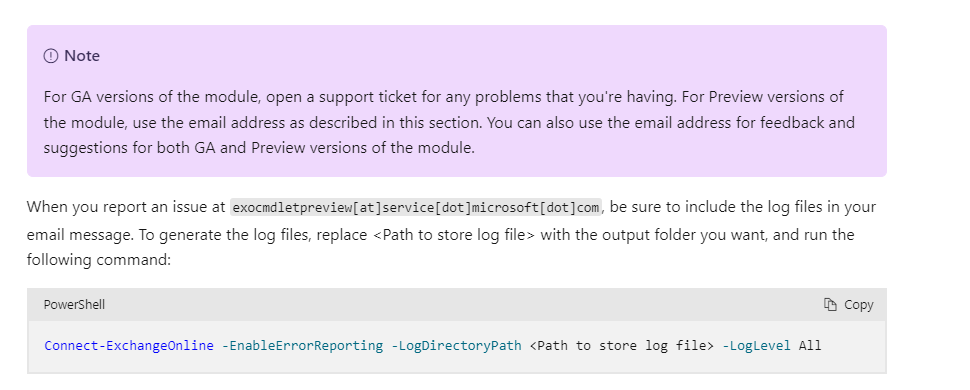Click the -LogLevel parameter in code

pos(757,345)
